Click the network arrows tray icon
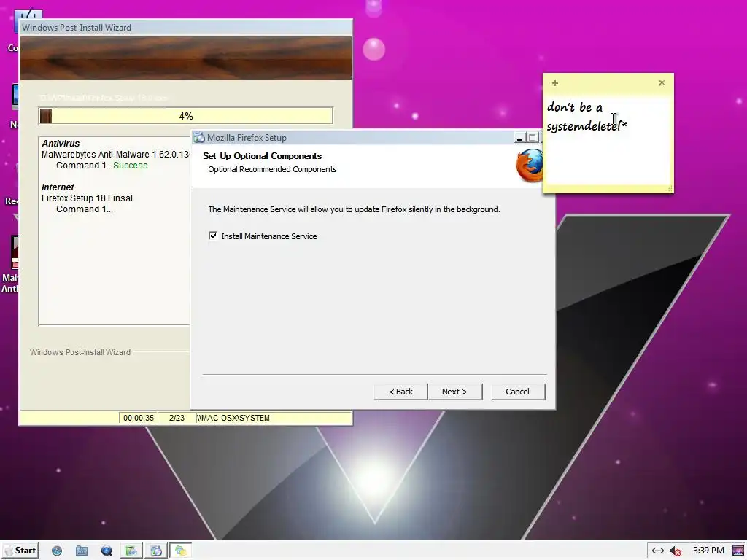Viewport: 747px width, 560px height. tap(658, 551)
